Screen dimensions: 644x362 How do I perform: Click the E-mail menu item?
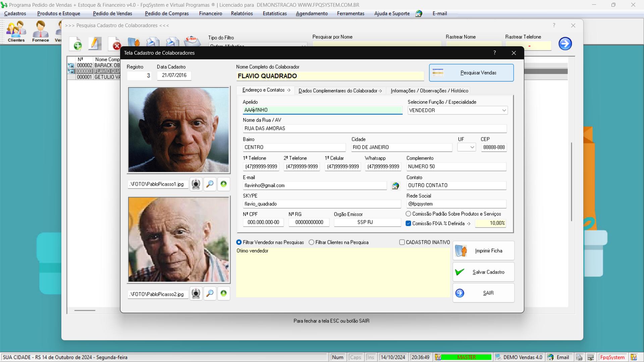(x=439, y=14)
